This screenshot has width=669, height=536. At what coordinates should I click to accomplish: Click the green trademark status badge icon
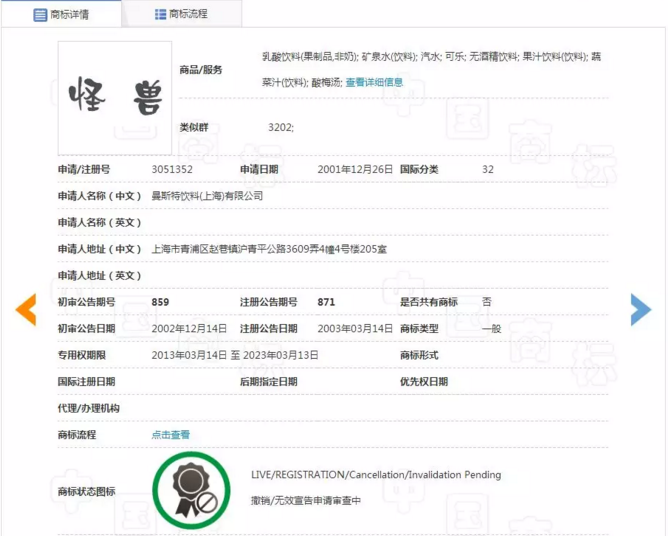191,490
